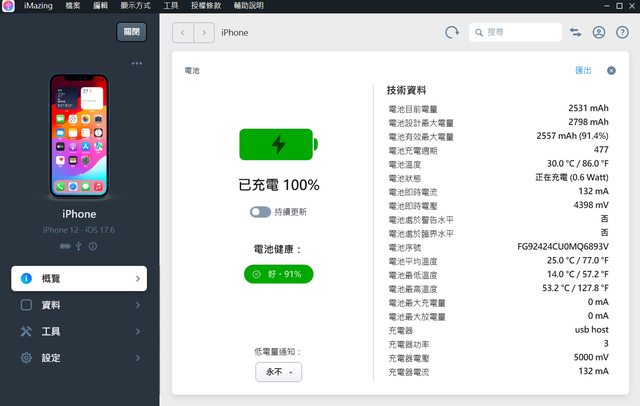Viewport: 640px width, 406px height.
Task: Open the transfers arrows icon
Action: [x=576, y=33]
